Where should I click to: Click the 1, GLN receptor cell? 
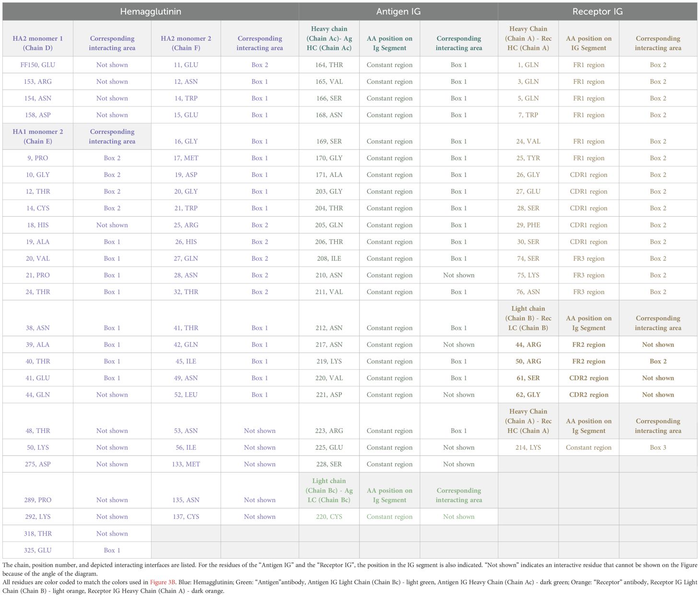coord(528,65)
